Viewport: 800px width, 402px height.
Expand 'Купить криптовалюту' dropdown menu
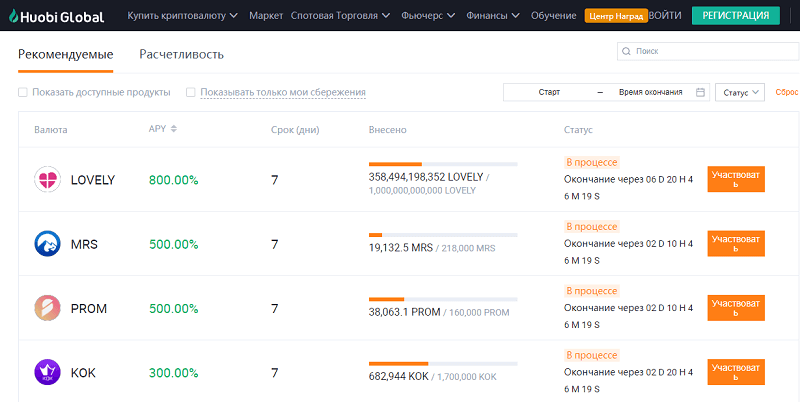click(x=183, y=16)
